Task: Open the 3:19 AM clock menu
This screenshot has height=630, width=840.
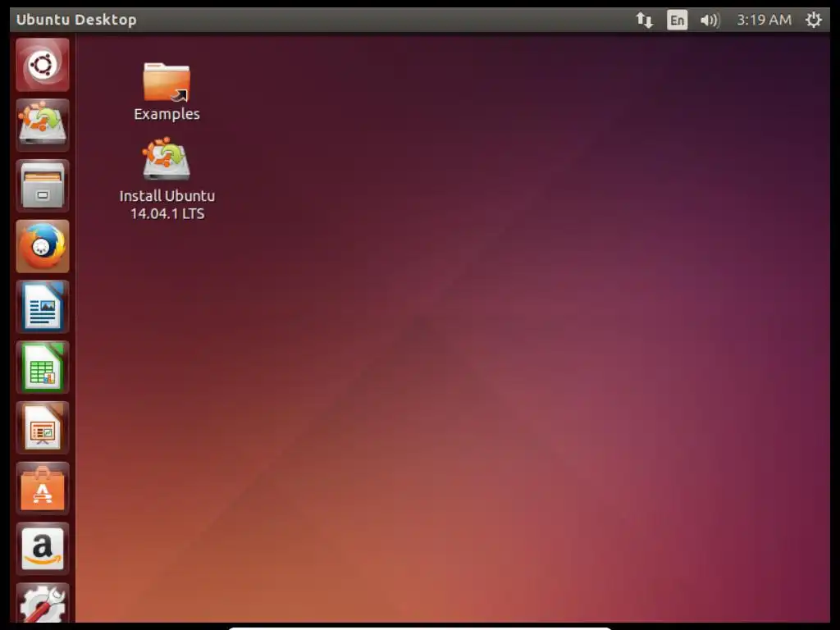Action: click(764, 21)
